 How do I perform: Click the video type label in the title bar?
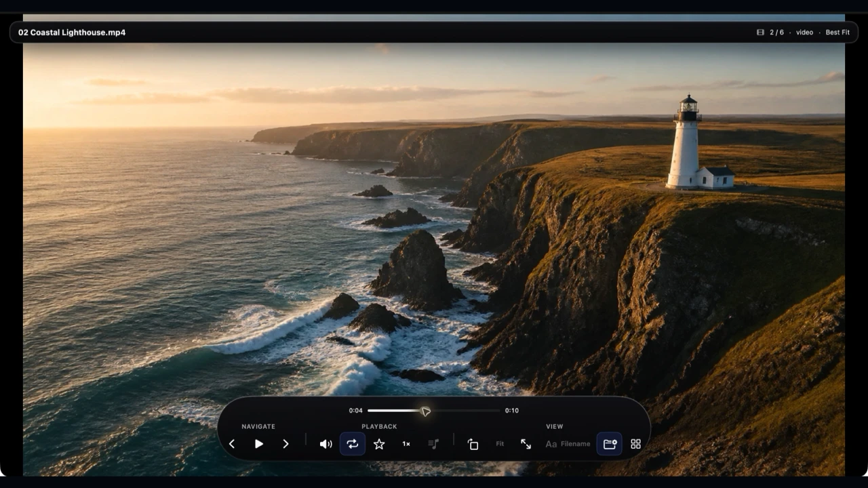804,33
